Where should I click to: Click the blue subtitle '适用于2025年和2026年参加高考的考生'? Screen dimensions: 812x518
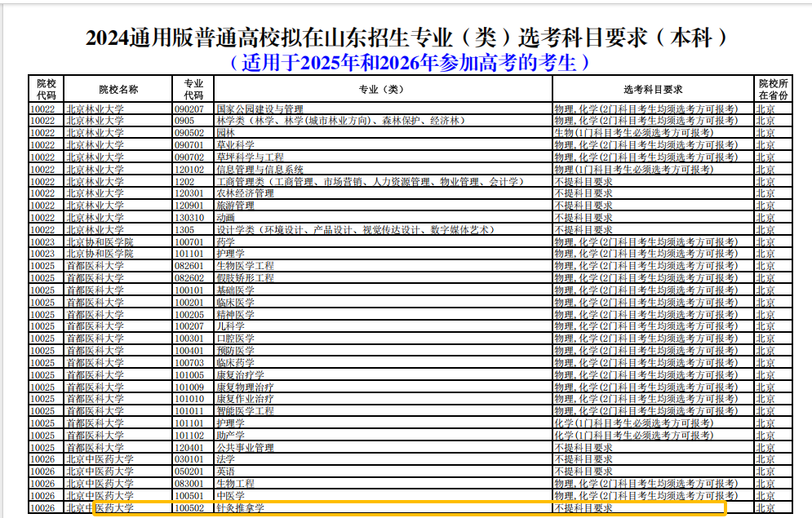click(x=409, y=63)
